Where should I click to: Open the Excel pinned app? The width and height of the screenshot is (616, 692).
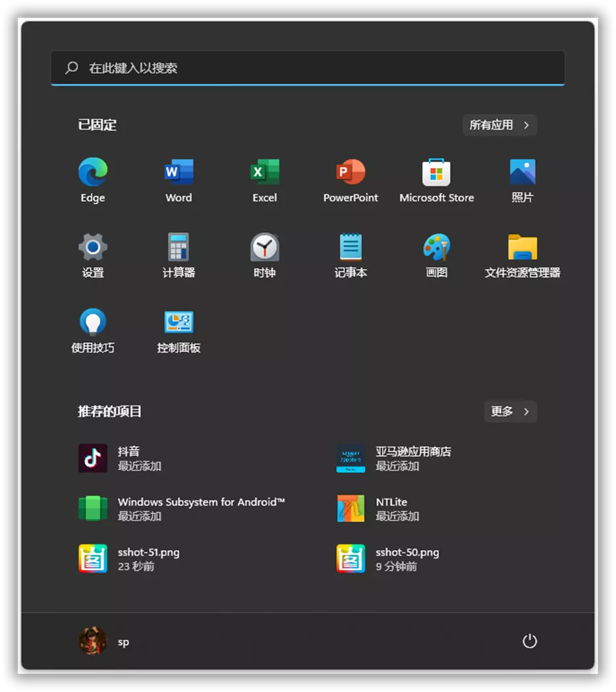[x=265, y=172]
